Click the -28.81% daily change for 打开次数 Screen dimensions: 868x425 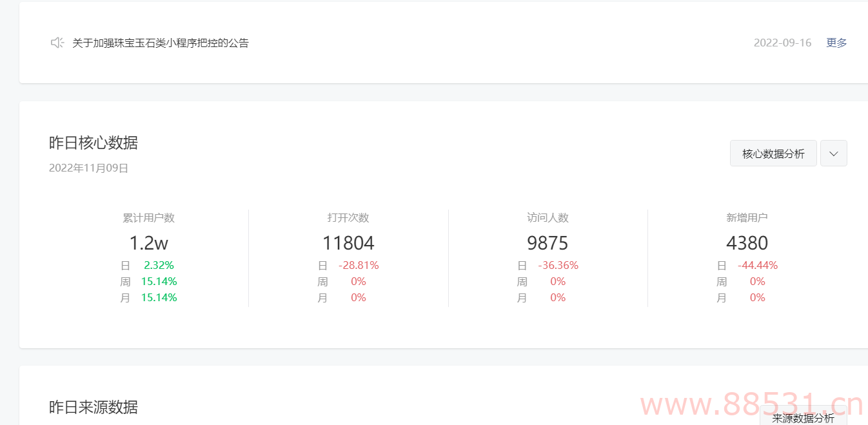click(x=359, y=265)
